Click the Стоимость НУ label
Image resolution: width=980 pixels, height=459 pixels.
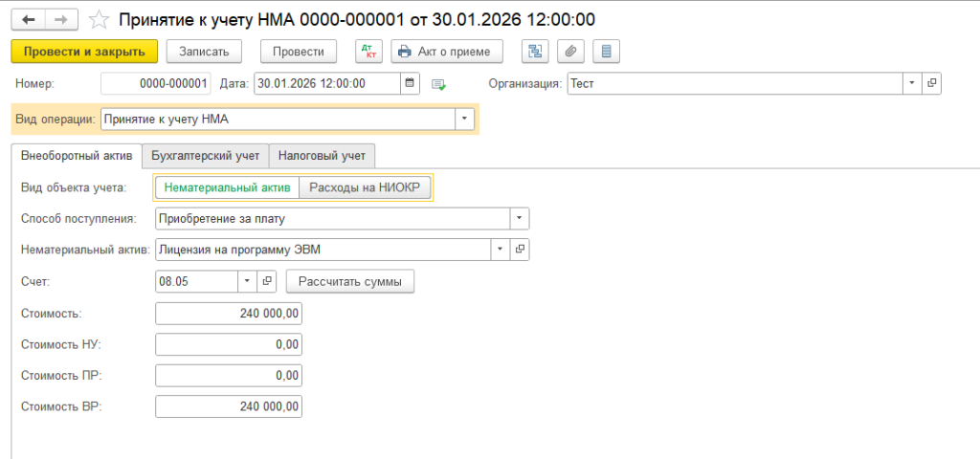tap(60, 344)
